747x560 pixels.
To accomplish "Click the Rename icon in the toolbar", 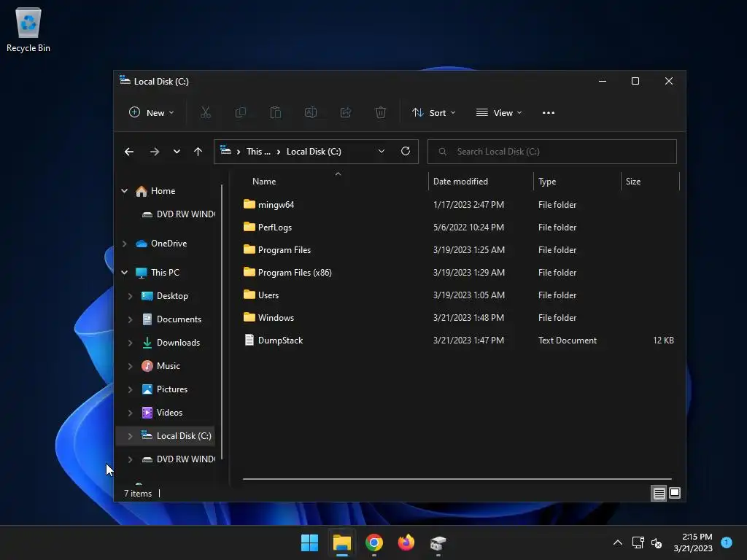I will [x=311, y=113].
